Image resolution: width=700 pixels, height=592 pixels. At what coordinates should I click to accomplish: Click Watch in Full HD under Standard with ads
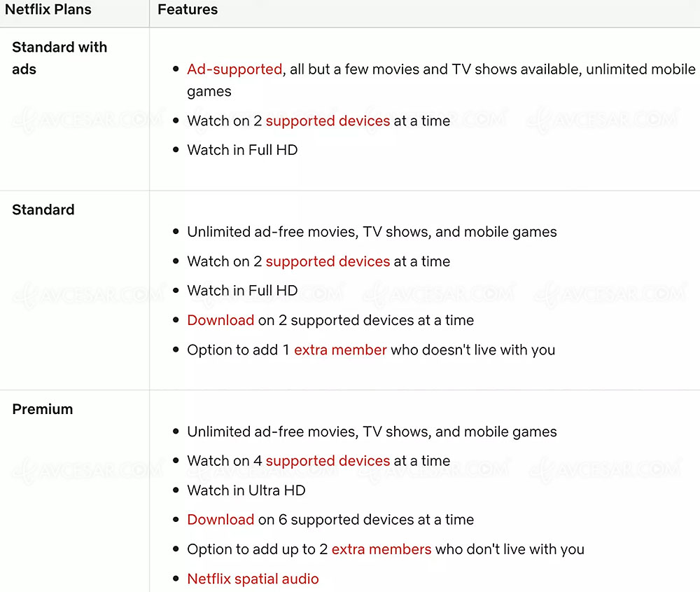[x=242, y=150]
